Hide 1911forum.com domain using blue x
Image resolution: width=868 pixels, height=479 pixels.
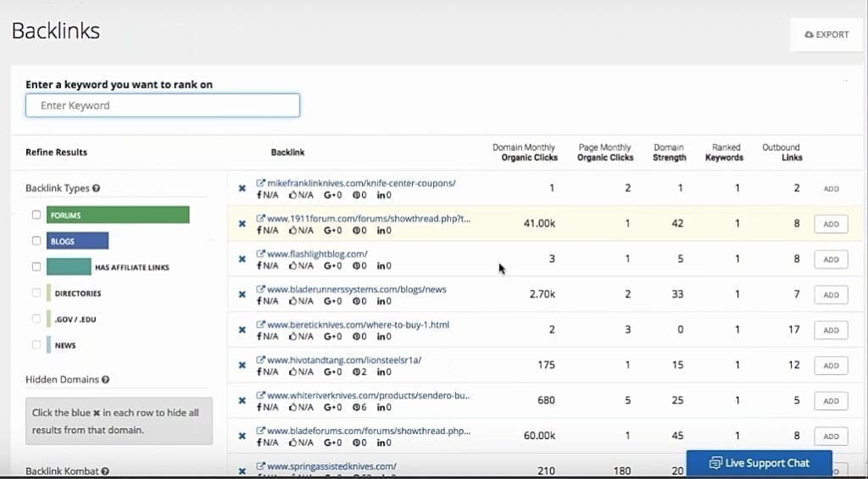242,224
